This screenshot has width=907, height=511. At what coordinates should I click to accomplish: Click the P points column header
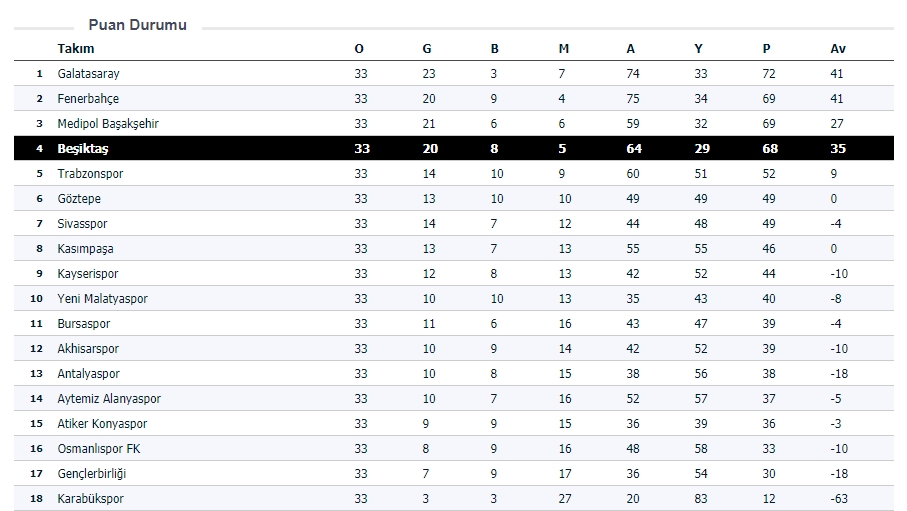pyautogui.click(x=767, y=48)
